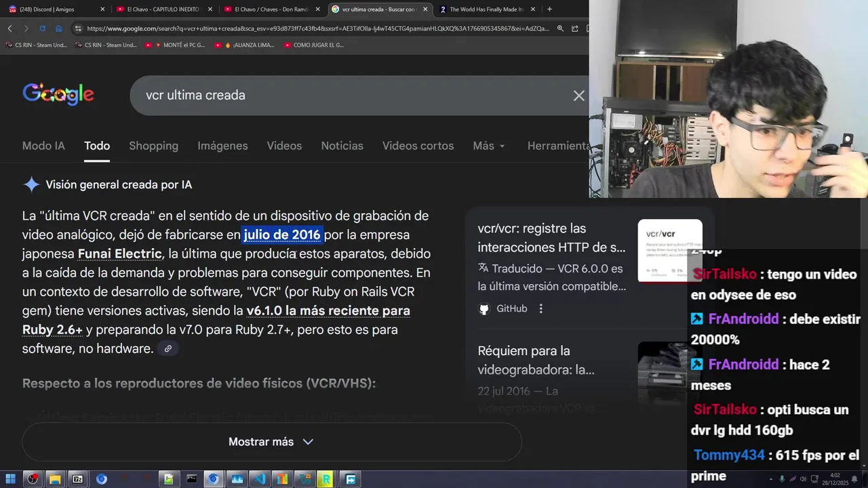The image size is (868, 488).
Task: Open Visual Studio Code from taskbar
Action: tap(259, 479)
